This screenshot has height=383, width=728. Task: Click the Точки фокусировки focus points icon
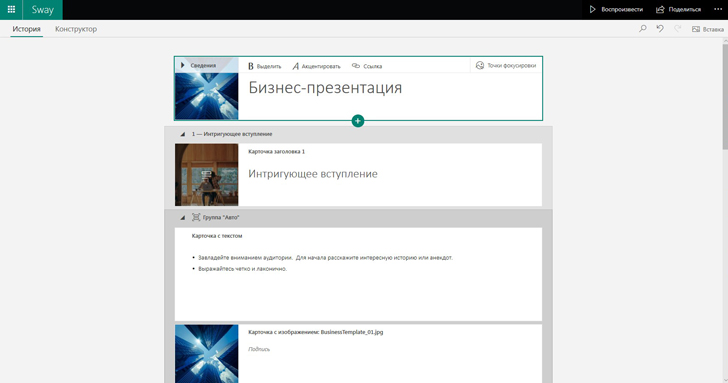[480, 65]
